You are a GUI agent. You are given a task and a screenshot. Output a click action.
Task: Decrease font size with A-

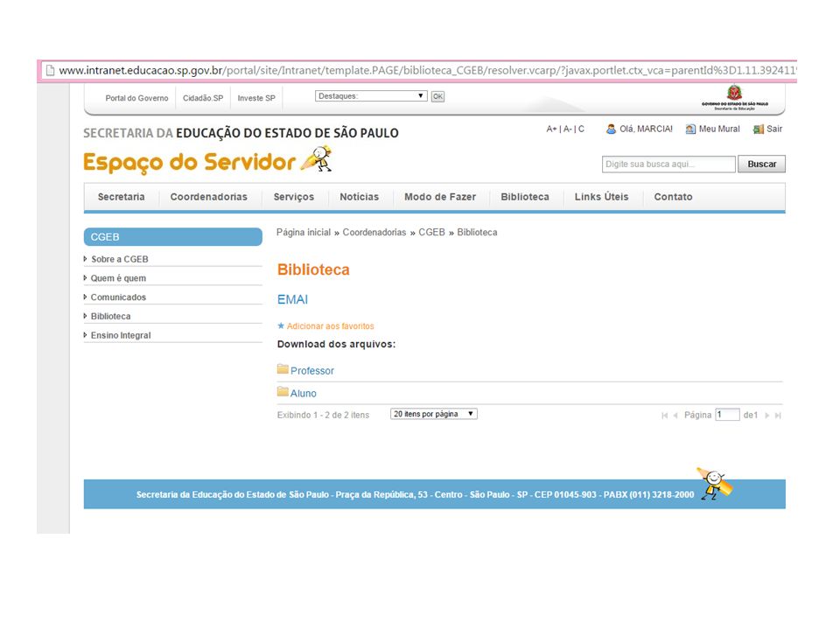[x=567, y=129]
